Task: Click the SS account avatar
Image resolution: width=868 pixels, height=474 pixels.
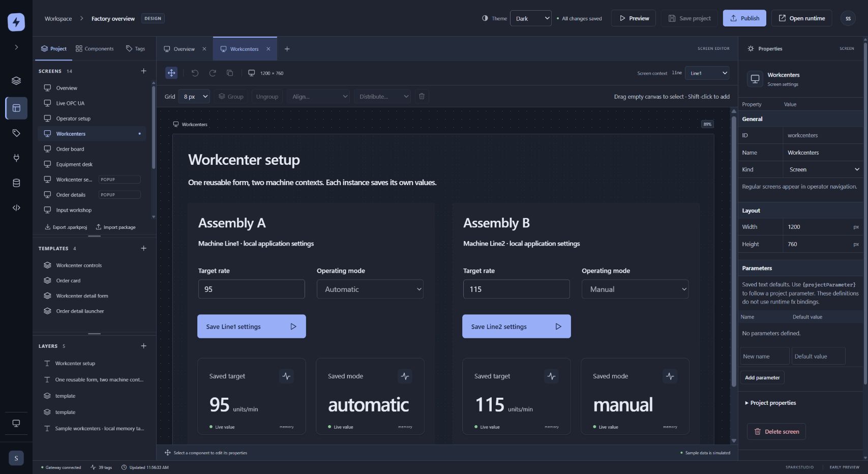Action: (848, 18)
